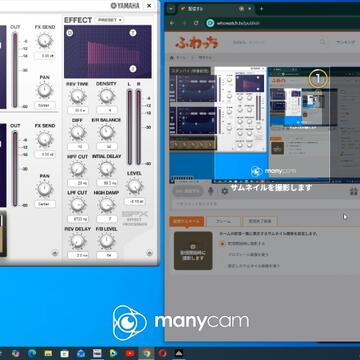Select the first thumbnail radio option

pyautogui.click(x=223, y=244)
